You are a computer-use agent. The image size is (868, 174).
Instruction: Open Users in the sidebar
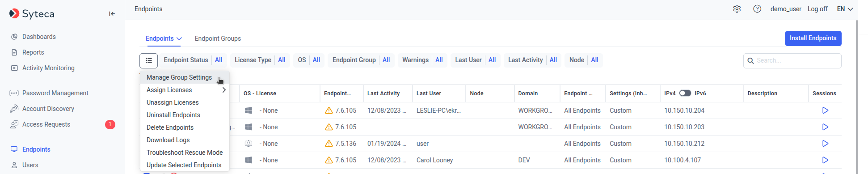pyautogui.click(x=30, y=165)
